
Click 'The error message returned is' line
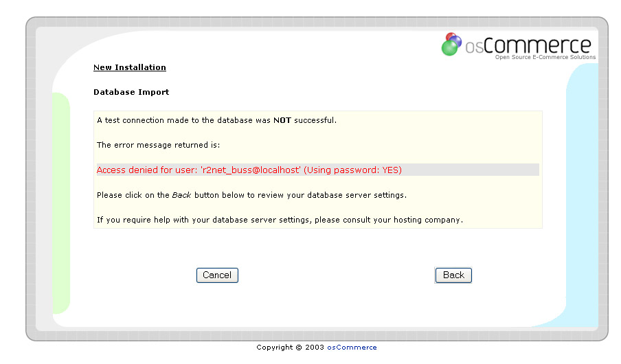(158, 145)
